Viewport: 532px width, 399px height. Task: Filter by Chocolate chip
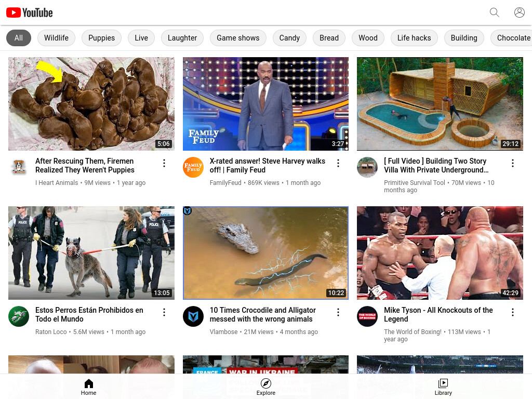[x=511, y=38]
